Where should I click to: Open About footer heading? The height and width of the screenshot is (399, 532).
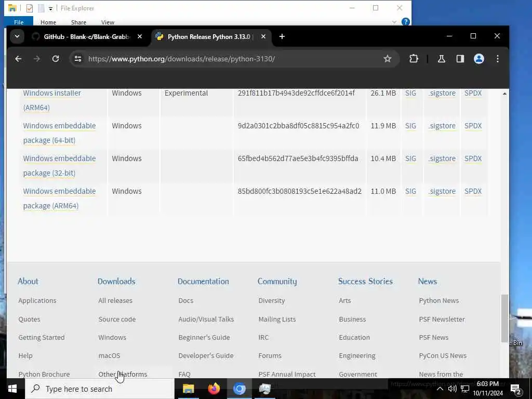click(x=28, y=281)
